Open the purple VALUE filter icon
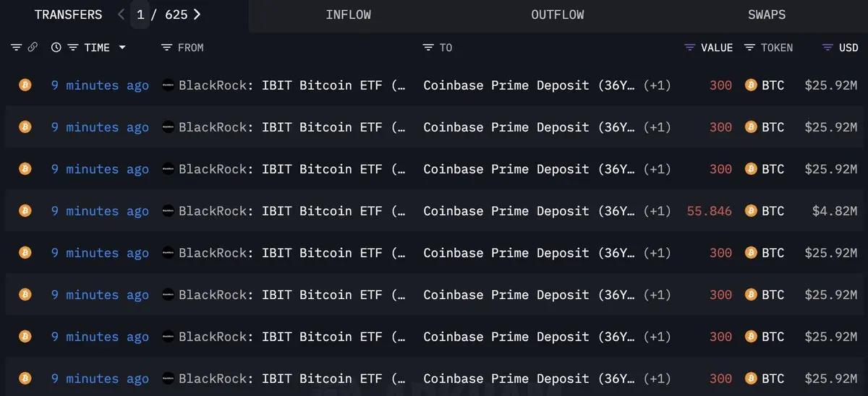868x396 pixels. click(690, 48)
